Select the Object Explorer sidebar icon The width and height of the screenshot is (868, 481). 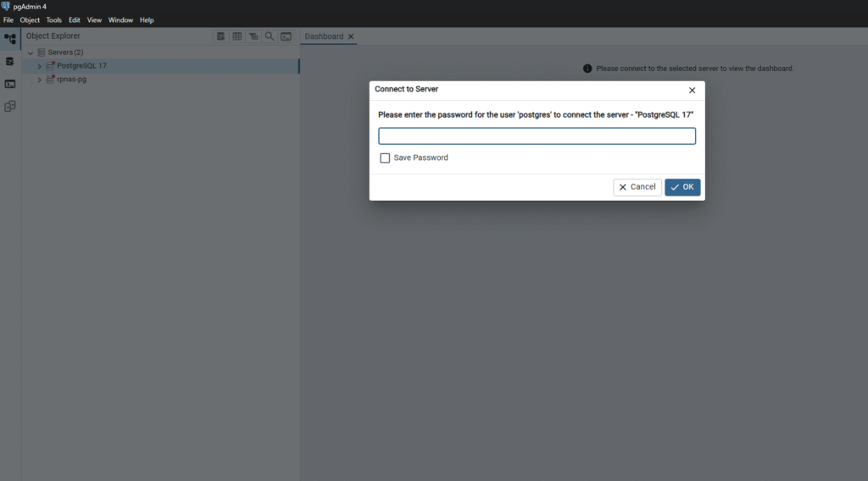click(x=10, y=39)
